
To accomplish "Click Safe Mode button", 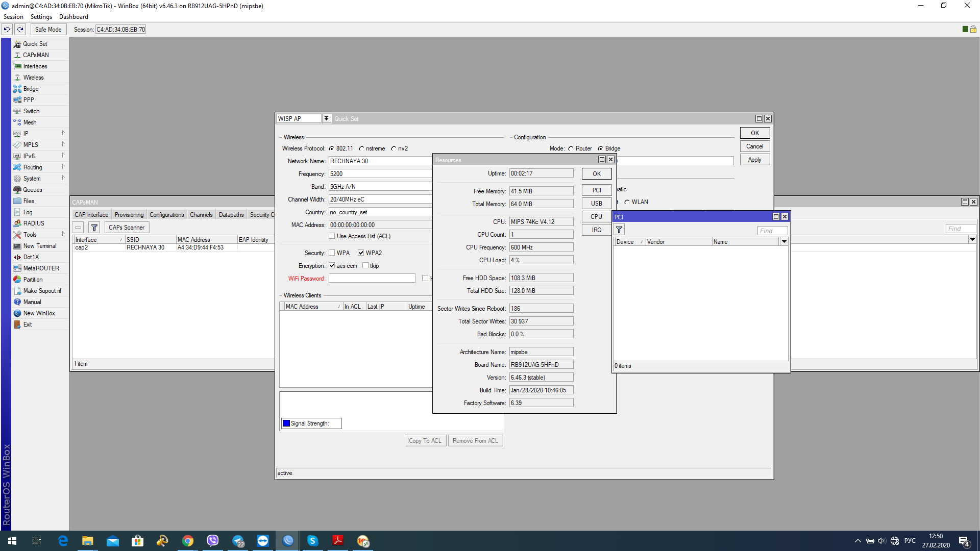I will pyautogui.click(x=48, y=30).
